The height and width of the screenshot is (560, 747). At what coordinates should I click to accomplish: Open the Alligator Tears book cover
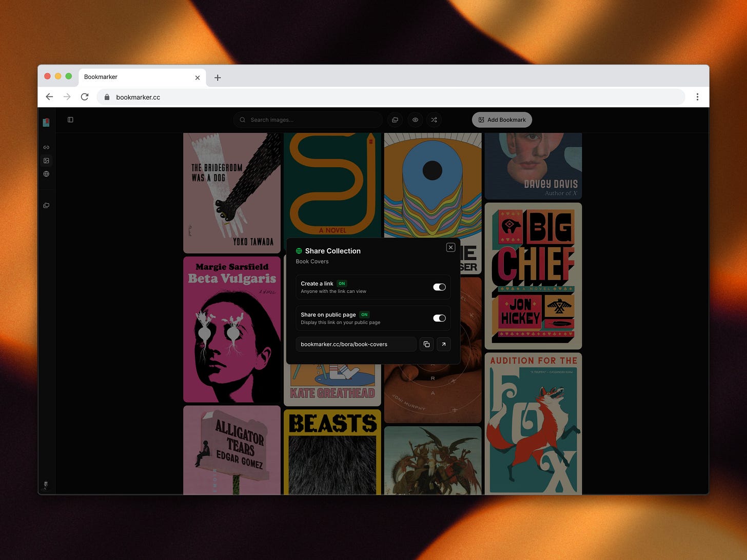coord(232,450)
